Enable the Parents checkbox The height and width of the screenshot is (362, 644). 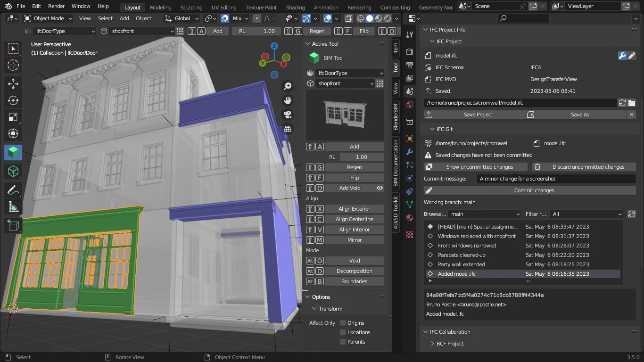(x=343, y=342)
